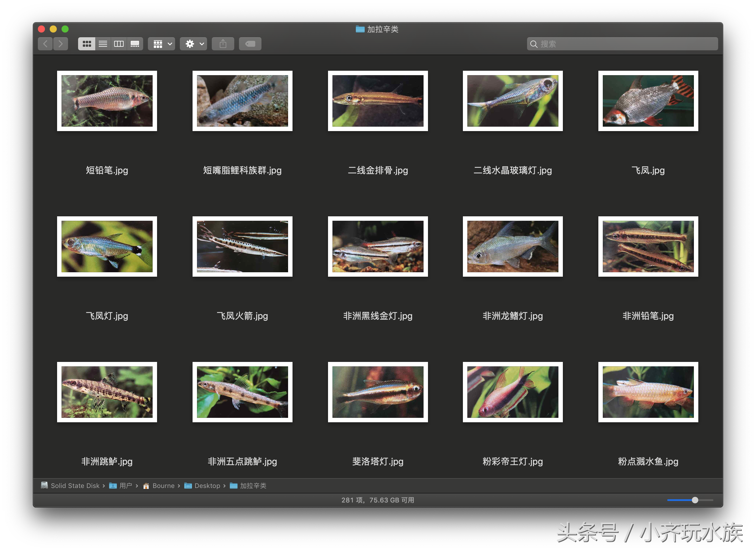Click the file name 斐洛塔灯.jpg

(378, 462)
